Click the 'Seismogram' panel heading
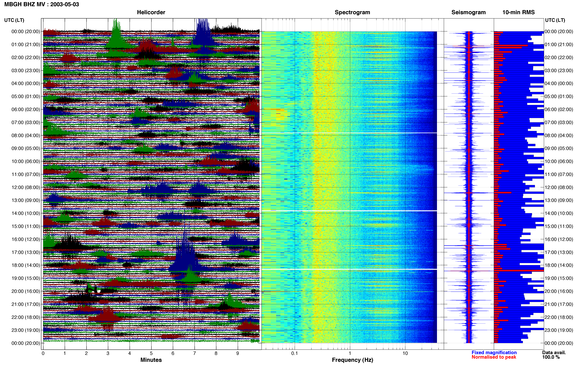588x368 pixels. tap(468, 12)
